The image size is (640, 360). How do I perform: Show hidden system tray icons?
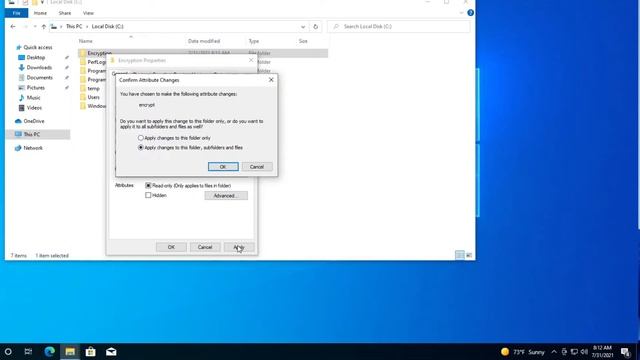coord(554,352)
